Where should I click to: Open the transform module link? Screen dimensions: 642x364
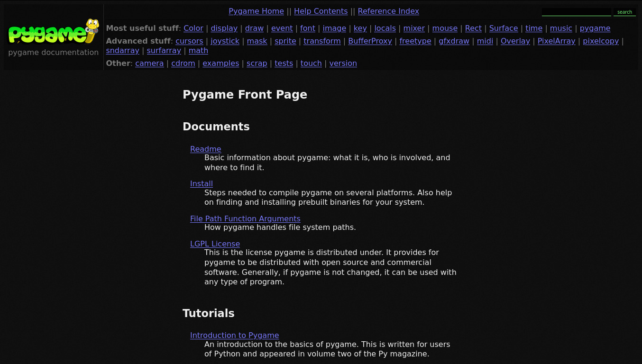click(x=322, y=41)
